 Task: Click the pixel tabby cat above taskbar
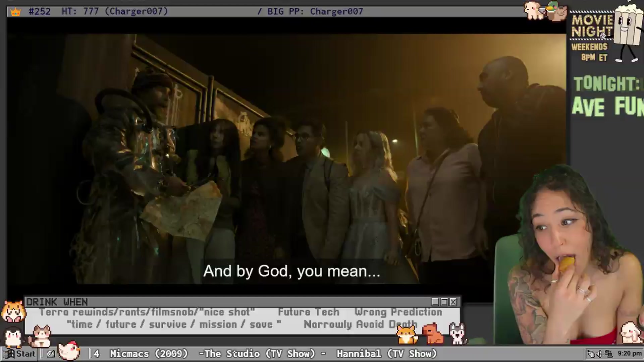click(x=40, y=337)
